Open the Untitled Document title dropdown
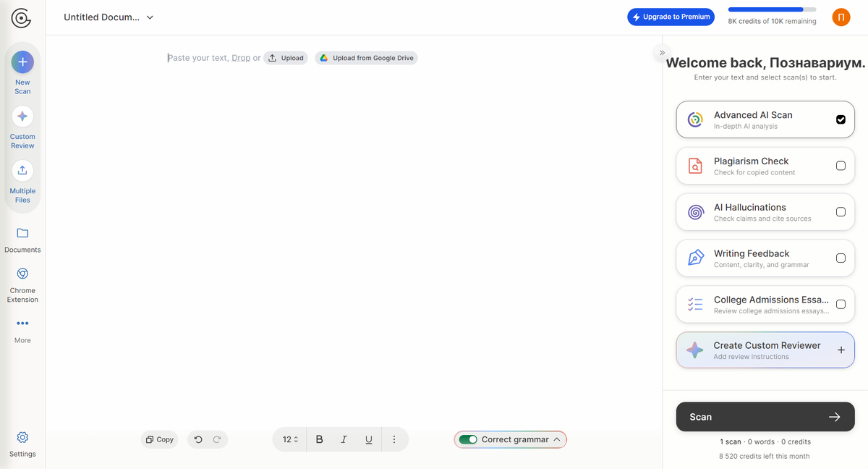The width and height of the screenshot is (868, 469). click(149, 17)
